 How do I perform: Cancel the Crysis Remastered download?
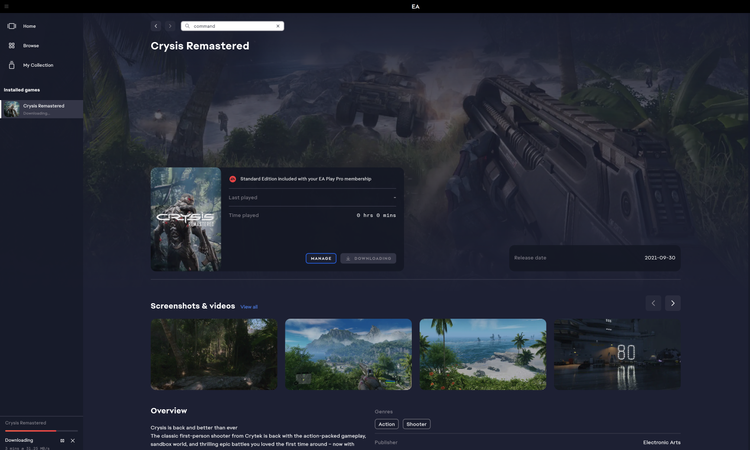tap(73, 440)
